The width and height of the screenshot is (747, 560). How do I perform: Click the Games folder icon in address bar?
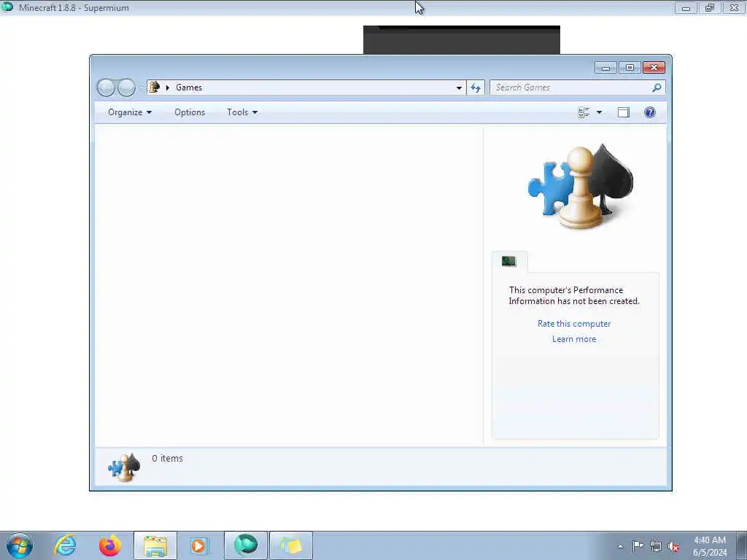pos(155,87)
